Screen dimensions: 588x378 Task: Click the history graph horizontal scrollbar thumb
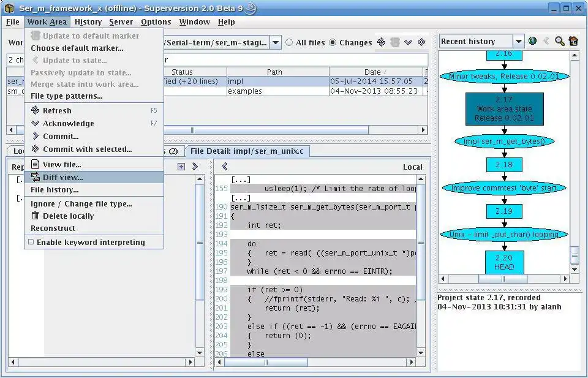coord(503,279)
